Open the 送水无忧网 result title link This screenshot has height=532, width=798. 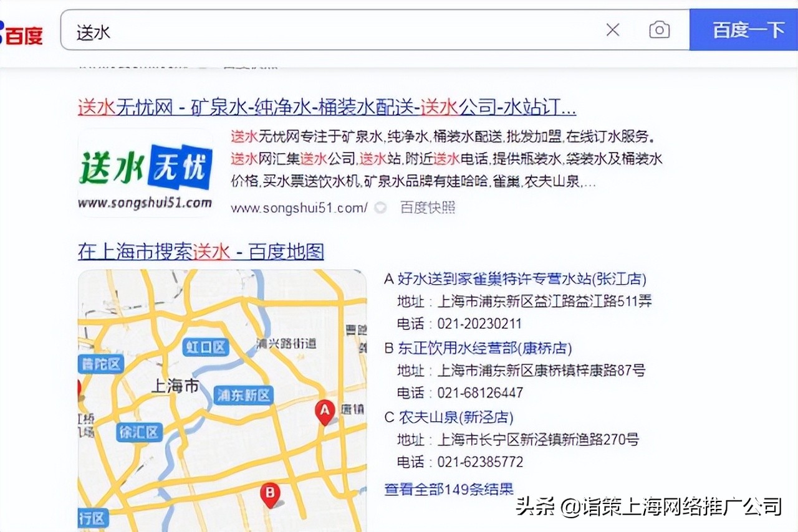coord(325,107)
